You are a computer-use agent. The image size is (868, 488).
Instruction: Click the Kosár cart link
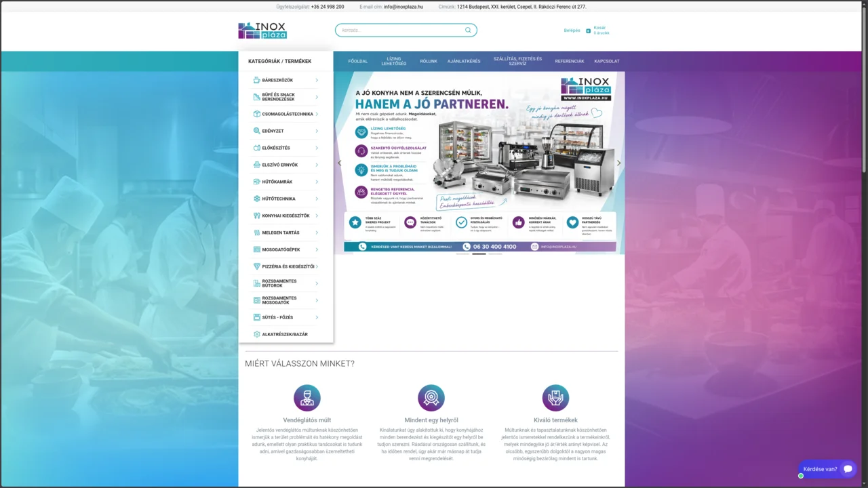(599, 28)
